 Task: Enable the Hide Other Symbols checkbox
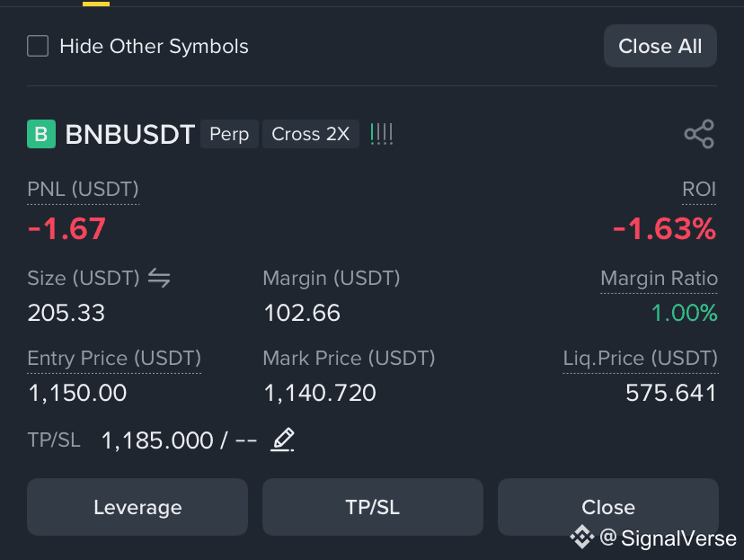tap(38, 46)
